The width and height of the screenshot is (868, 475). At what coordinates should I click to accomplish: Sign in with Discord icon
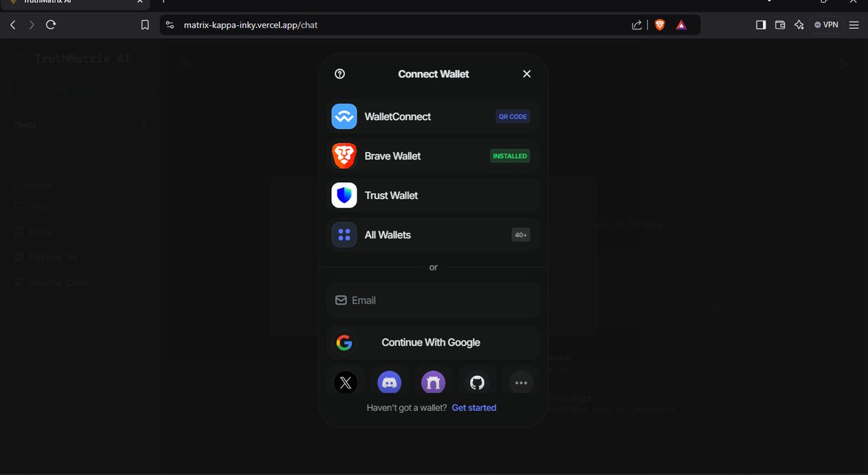[390, 382]
